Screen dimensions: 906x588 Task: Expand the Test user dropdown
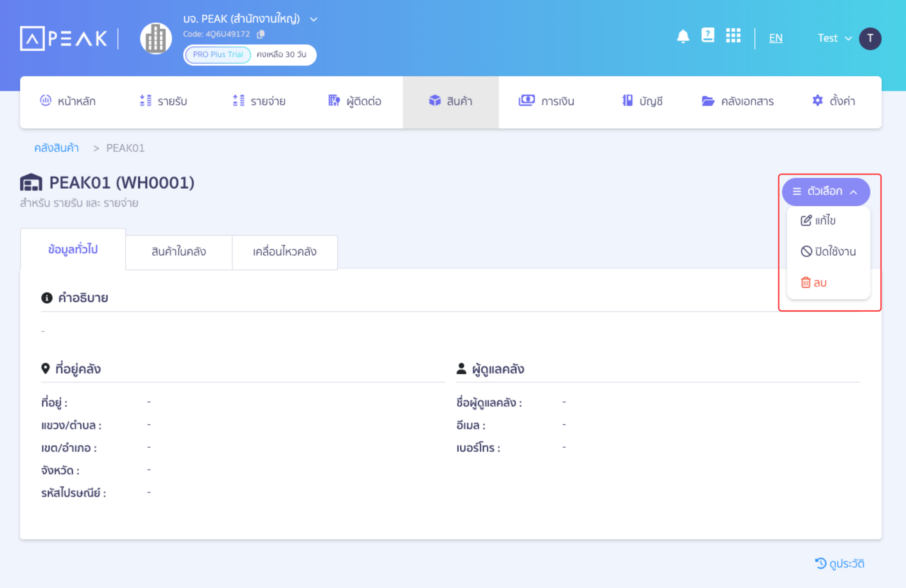835,38
